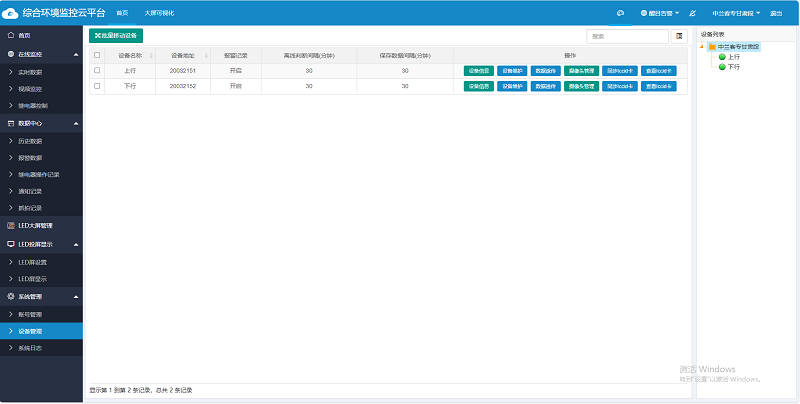Open the message chat icon in header
Viewport: 800px width, 404px height.
(x=620, y=13)
